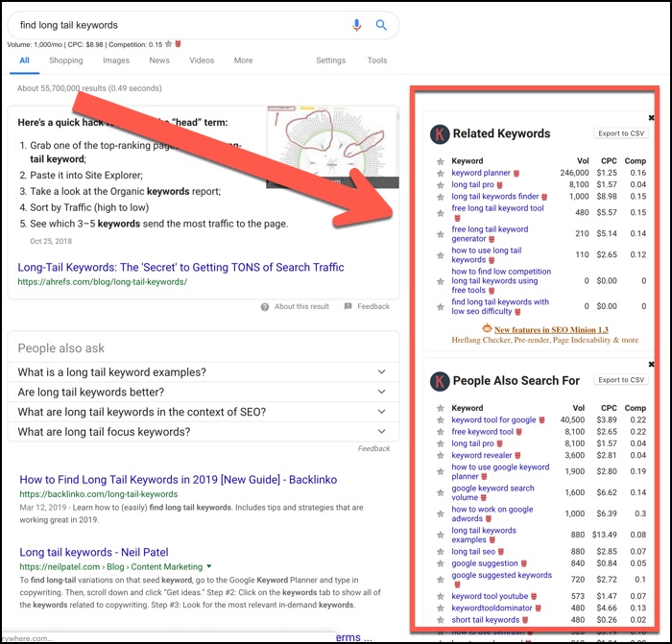Click the microphone voice search icon
The width and height of the screenshot is (672, 644).
tap(356, 25)
